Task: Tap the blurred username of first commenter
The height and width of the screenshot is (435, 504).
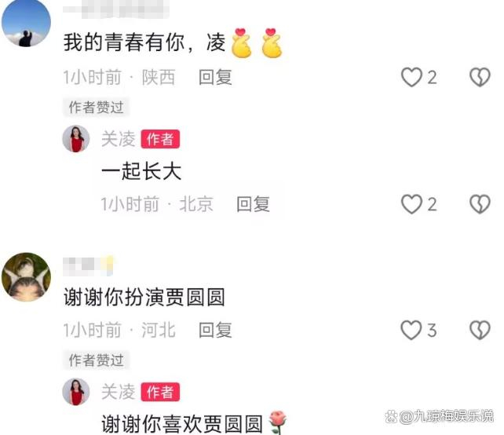Action: click(116, 9)
